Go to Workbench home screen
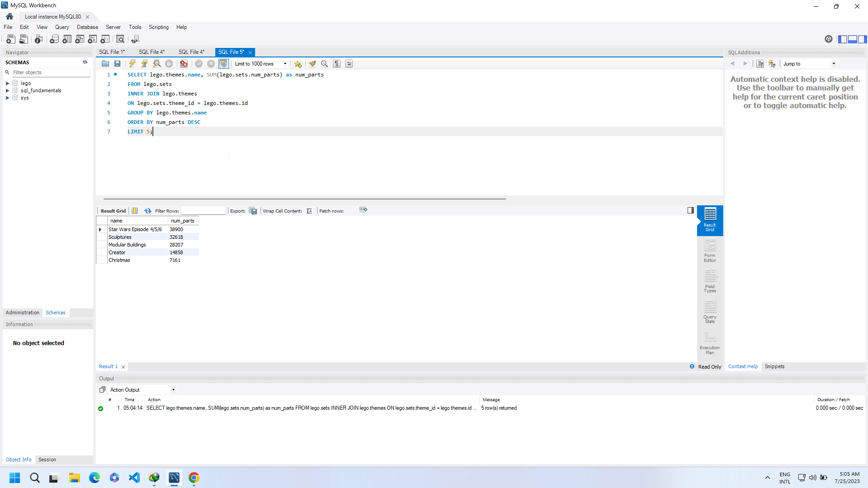 pos(9,16)
